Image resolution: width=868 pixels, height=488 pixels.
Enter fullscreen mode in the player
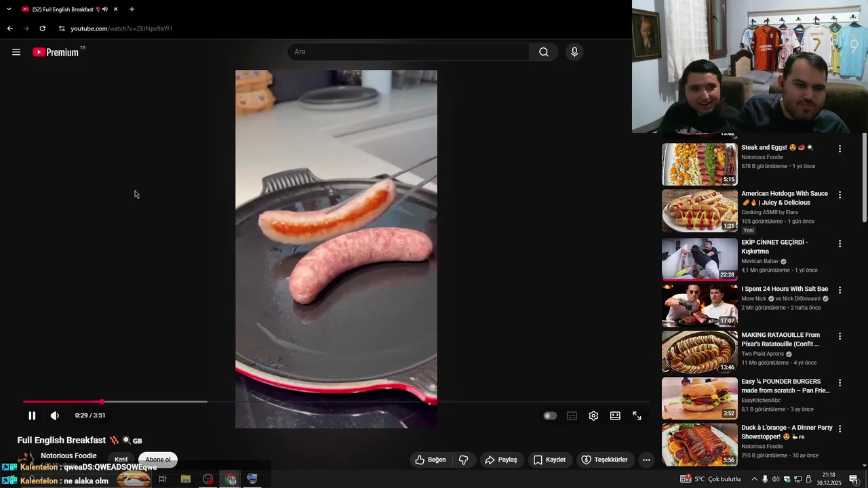tap(637, 415)
